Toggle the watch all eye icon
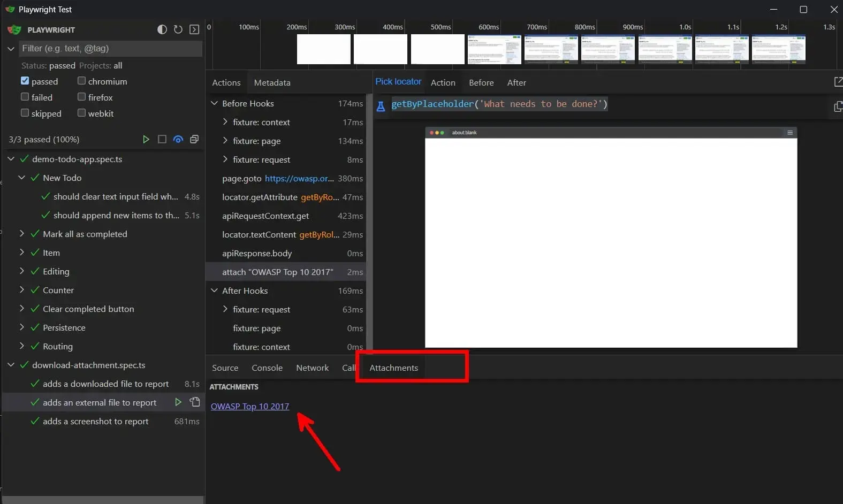 tap(178, 139)
